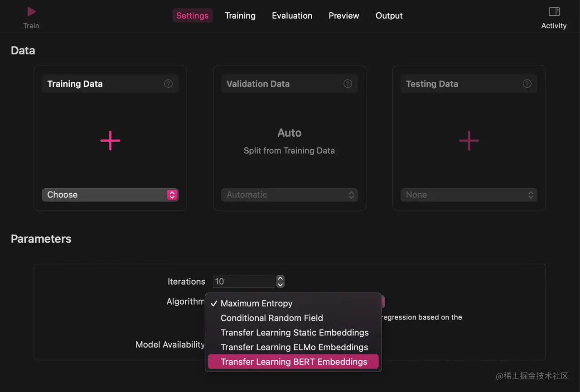Switch to the Training tab
Screen dimensions: 580x392
point(240,16)
